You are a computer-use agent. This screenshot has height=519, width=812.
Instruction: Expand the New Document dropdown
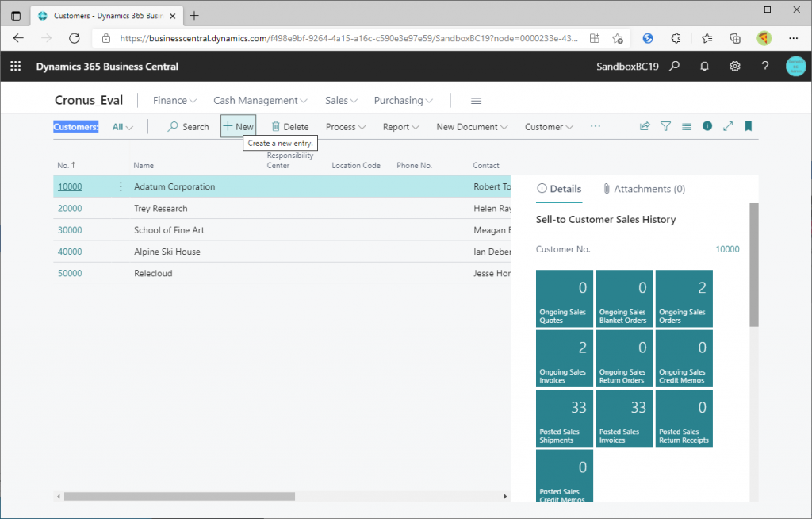coord(472,127)
